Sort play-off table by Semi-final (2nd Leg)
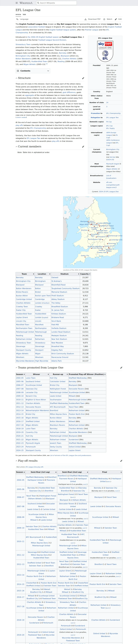This screenshot has width=138, height=644. point(73,472)
